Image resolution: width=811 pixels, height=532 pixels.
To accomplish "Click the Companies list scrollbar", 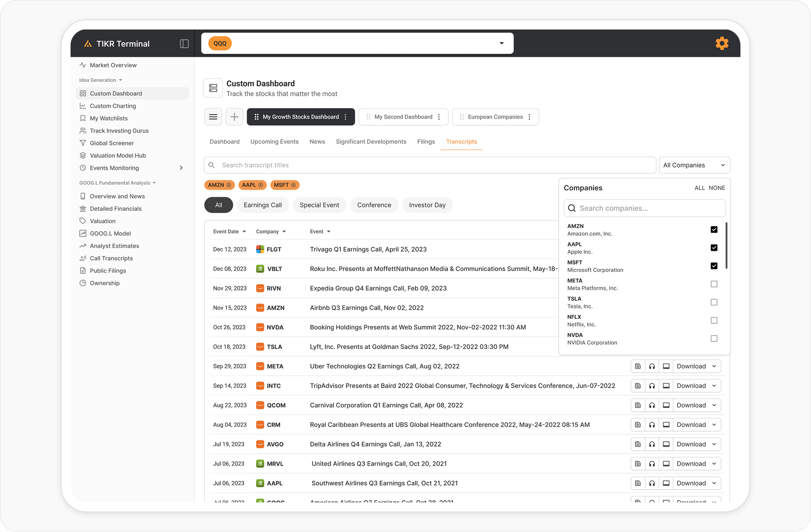I will tap(726, 246).
